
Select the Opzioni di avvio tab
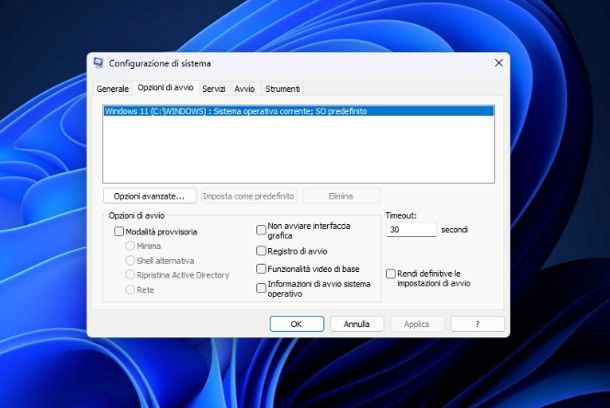pos(165,88)
